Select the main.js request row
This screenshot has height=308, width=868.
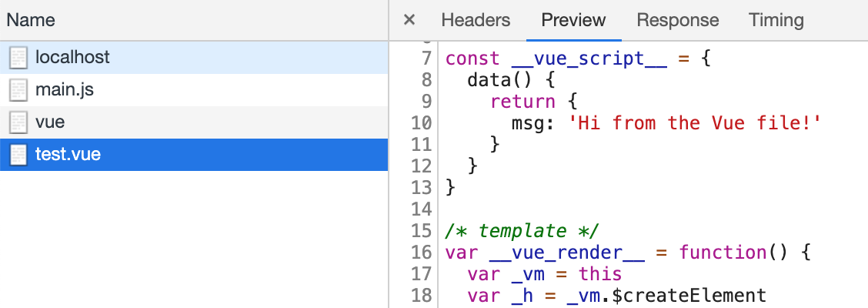coord(194,90)
